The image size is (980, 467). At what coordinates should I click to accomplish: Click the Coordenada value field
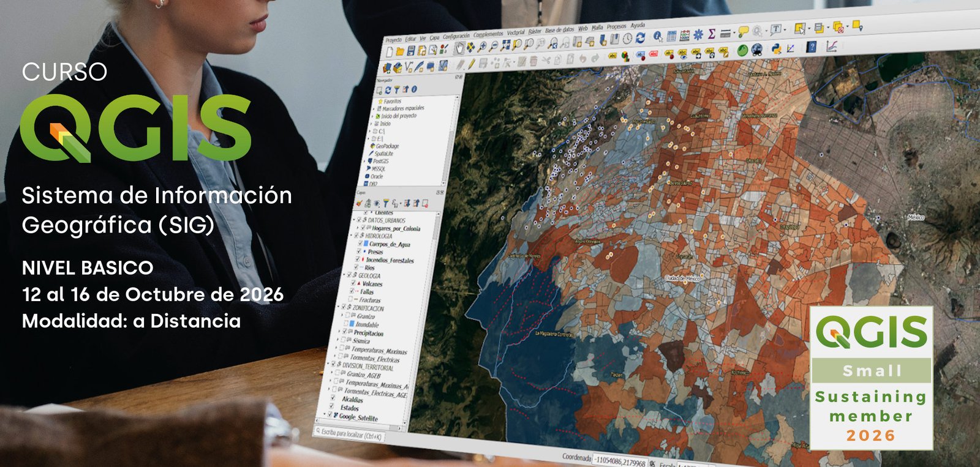click(x=619, y=461)
